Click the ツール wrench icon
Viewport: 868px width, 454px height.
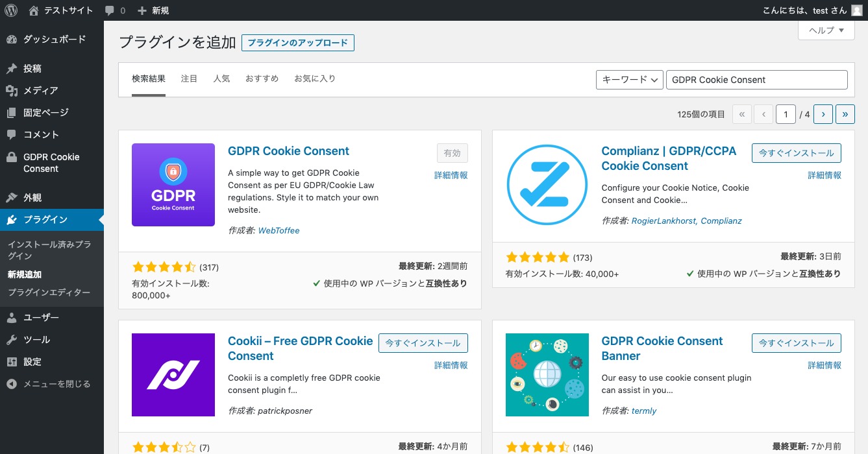point(12,340)
